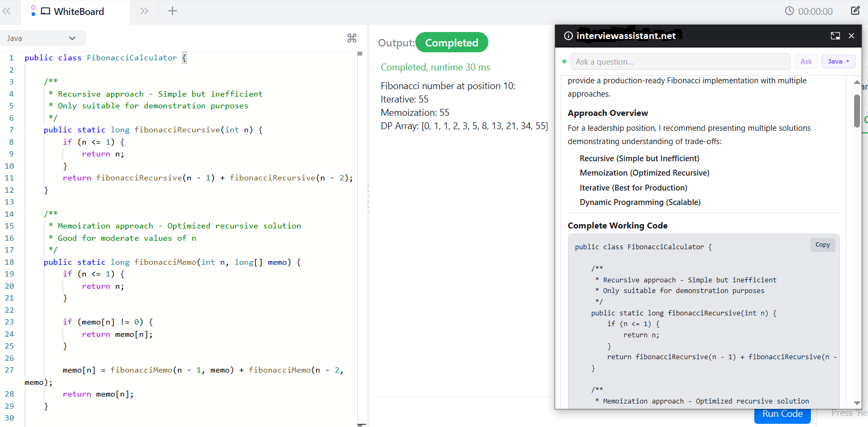868x427 pixels.
Task: Click the Ask a question input field
Action: click(681, 61)
